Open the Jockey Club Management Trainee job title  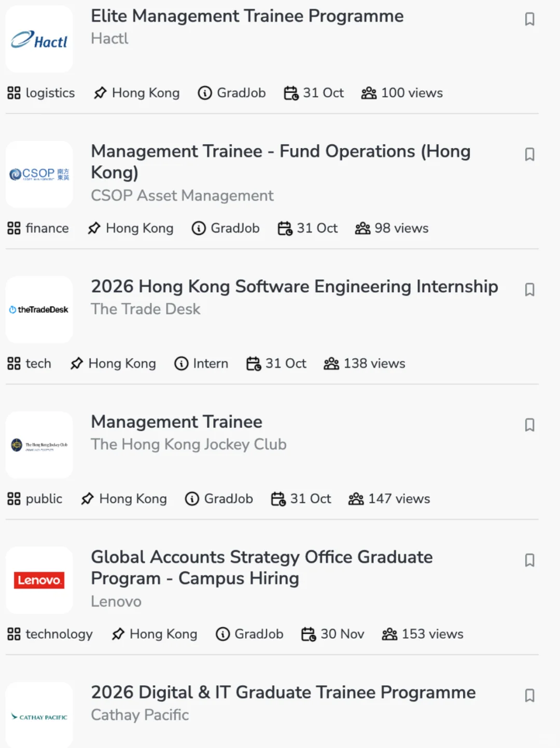(x=176, y=422)
